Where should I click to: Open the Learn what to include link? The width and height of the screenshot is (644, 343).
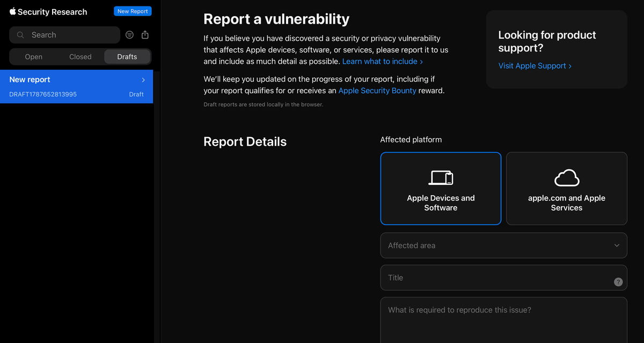pos(383,61)
